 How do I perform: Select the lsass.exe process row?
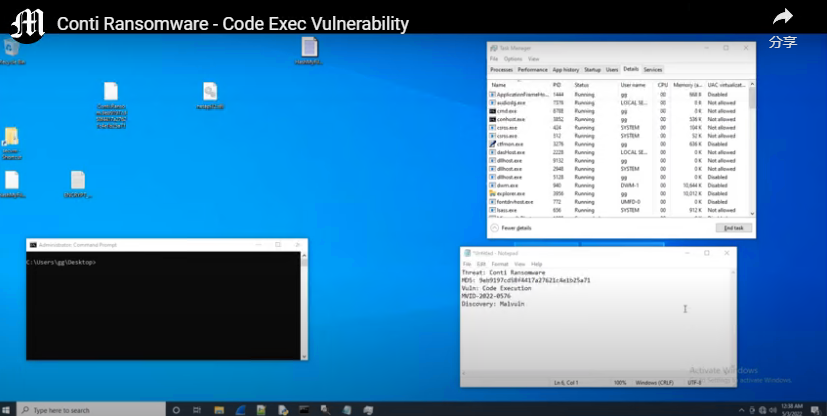[x=619, y=210]
